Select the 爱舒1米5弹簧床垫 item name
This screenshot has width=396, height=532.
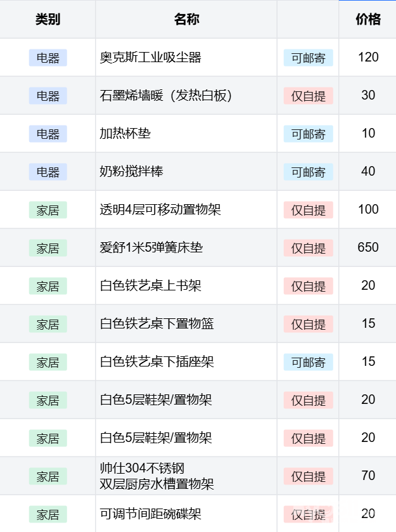click(x=151, y=248)
